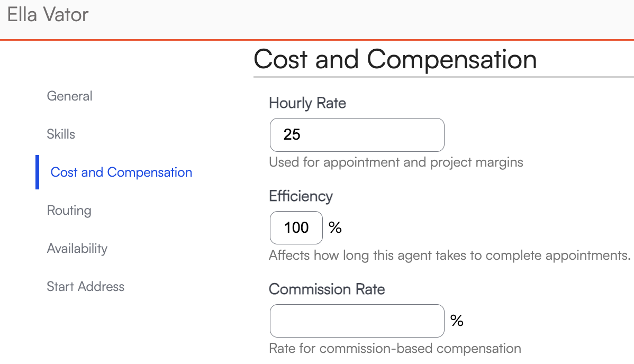Navigate to the Start Address section

[x=85, y=287]
